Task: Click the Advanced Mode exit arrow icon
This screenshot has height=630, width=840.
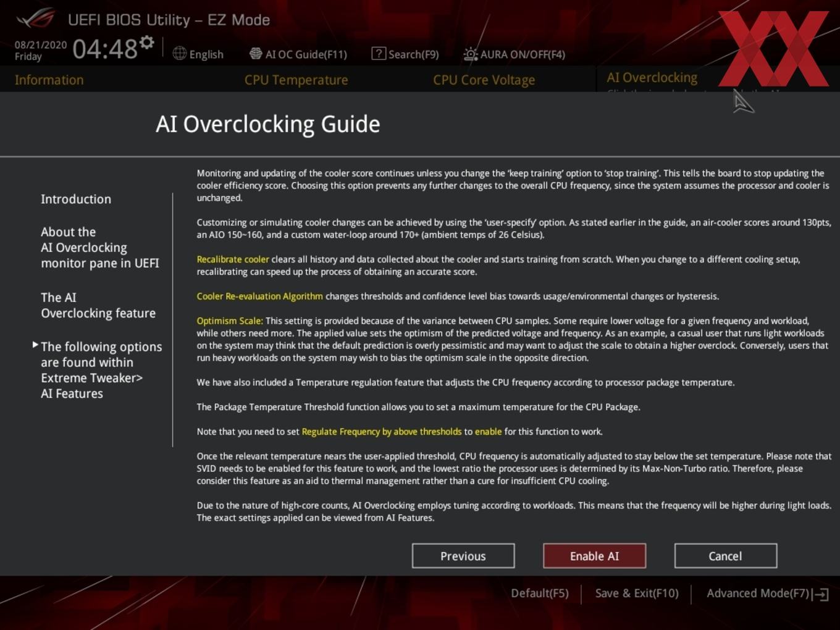Action: [821, 594]
